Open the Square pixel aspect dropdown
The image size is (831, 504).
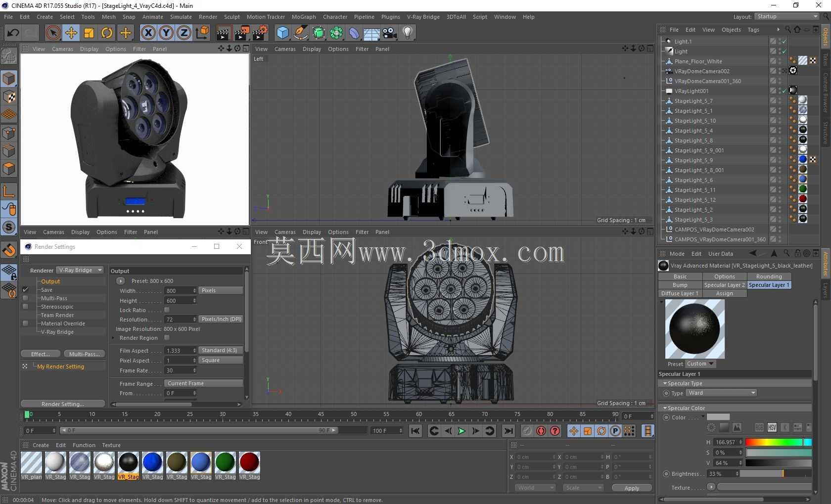(x=221, y=361)
